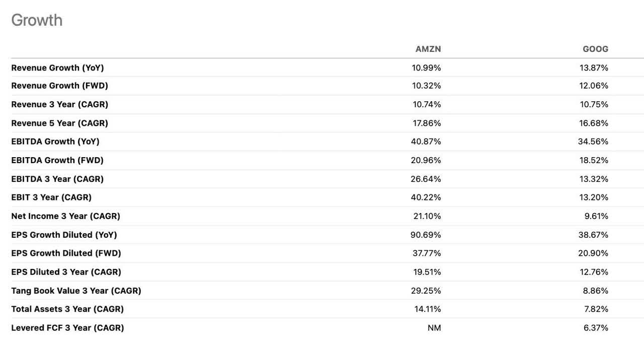Open EPS Growth Diluted (YoY) metric
The image size is (644, 347).
[64, 235]
